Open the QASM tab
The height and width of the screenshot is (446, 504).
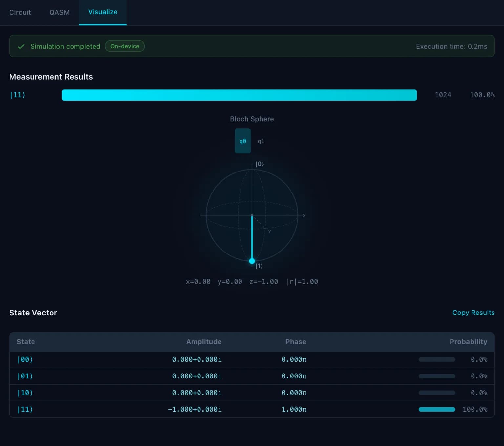pos(59,12)
